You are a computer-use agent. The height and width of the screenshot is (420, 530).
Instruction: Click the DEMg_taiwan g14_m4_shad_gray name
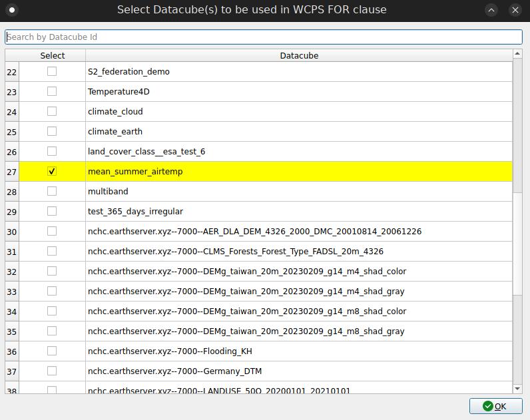click(x=246, y=292)
